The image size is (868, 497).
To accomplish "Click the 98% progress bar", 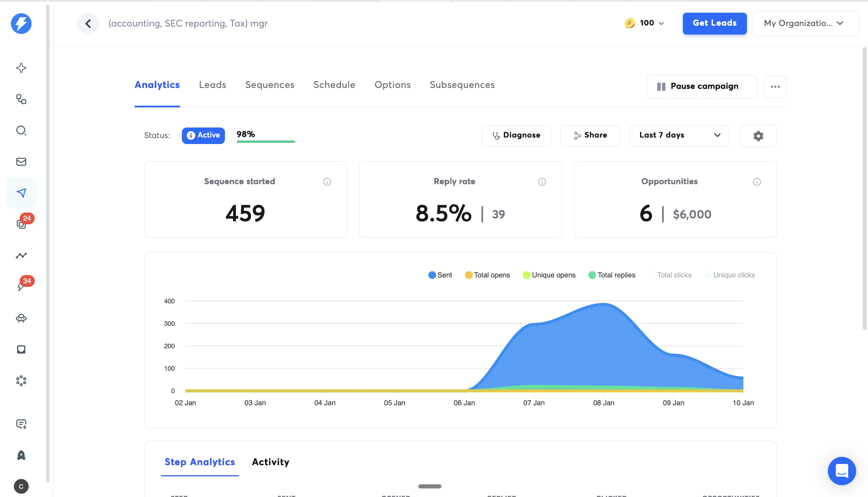I will tap(266, 141).
